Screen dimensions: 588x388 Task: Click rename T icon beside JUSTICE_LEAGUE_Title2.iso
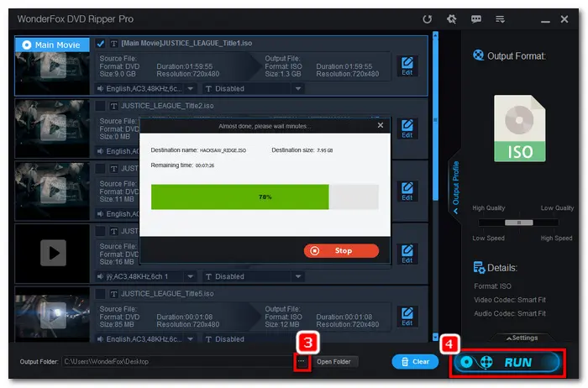(114, 106)
